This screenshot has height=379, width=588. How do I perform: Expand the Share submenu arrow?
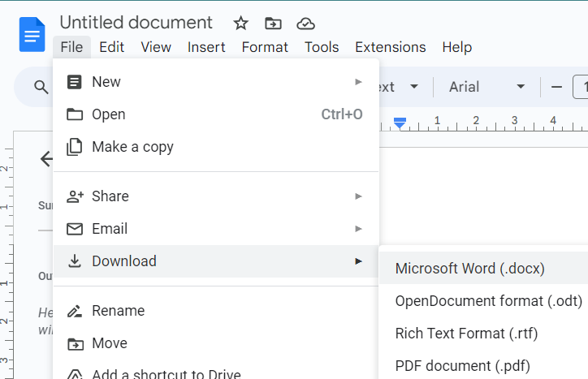[x=358, y=196]
